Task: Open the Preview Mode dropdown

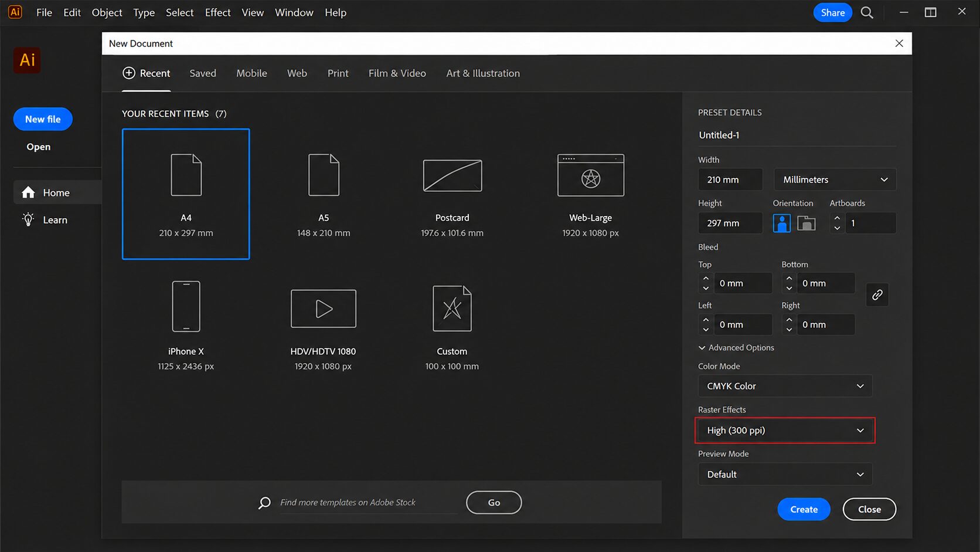Action: [x=785, y=475]
